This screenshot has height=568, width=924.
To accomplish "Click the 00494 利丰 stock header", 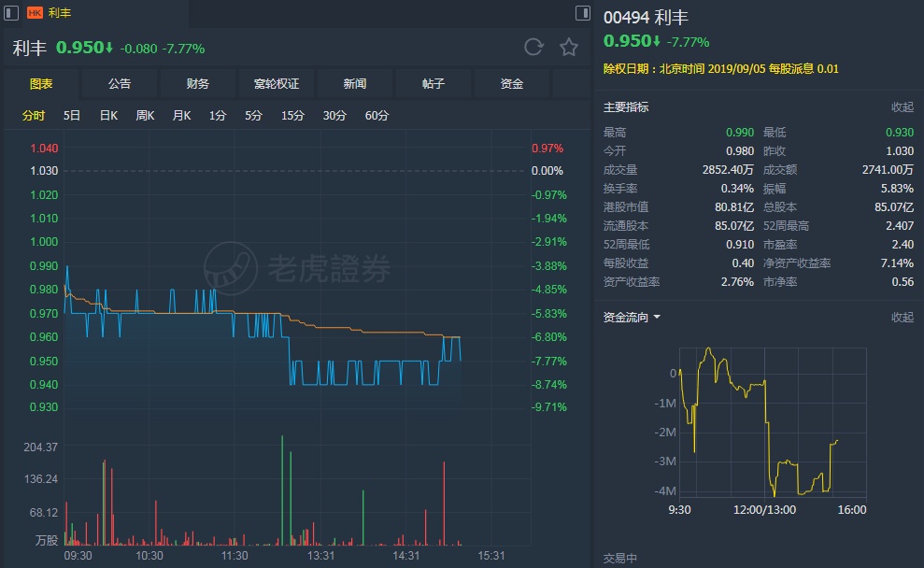I will [646, 17].
